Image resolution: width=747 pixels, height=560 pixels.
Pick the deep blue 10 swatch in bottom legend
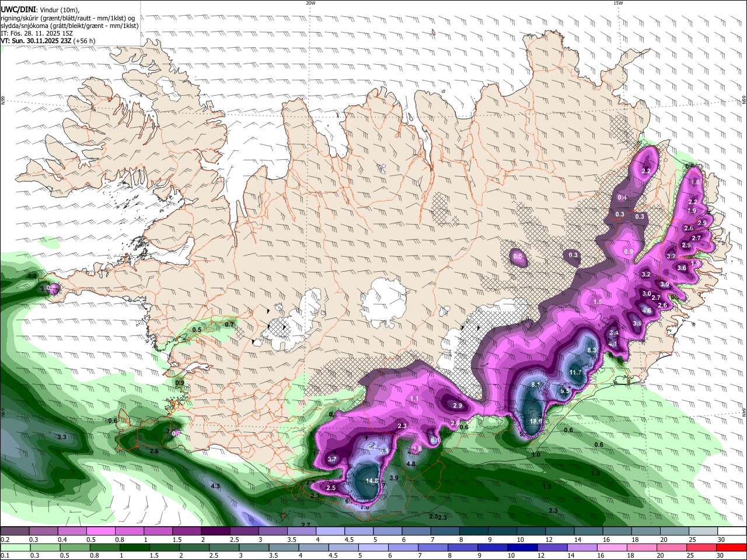[521, 547]
